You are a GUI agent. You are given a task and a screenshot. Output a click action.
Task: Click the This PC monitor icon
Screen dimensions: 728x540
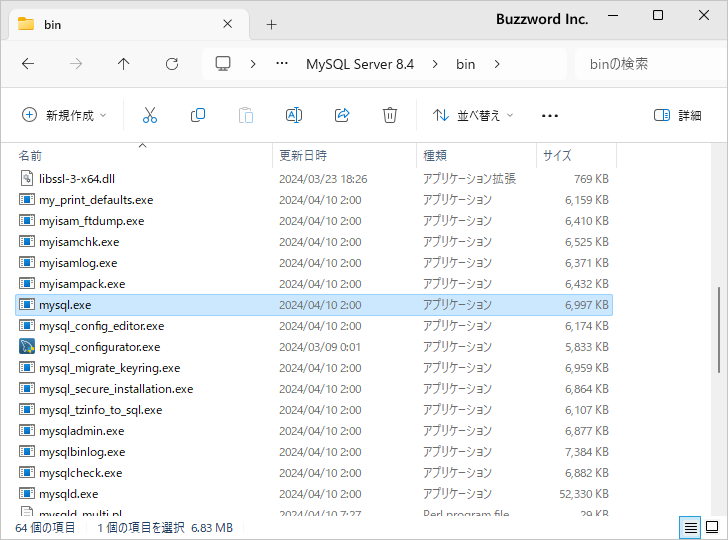click(x=223, y=64)
